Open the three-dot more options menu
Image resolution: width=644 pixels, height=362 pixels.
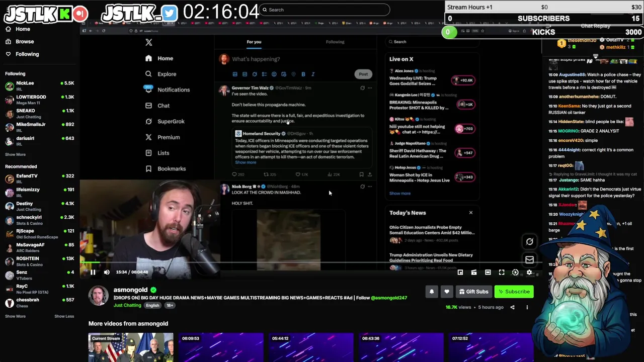tap(527, 307)
